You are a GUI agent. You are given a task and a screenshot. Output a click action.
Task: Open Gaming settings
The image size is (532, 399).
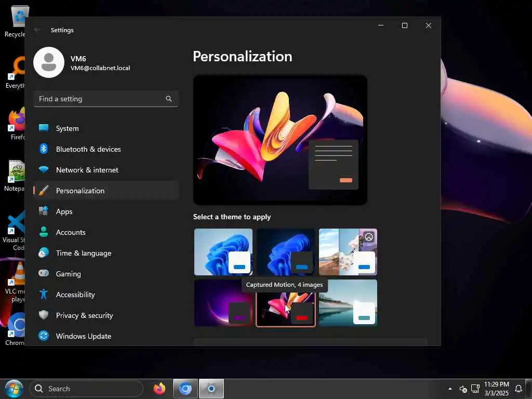pyautogui.click(x=106, y=273)
